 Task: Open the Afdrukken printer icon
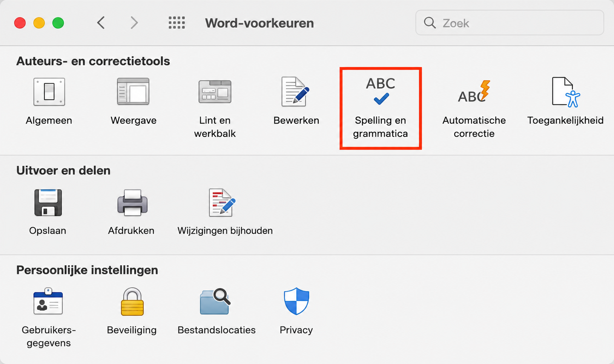click(x=132, y=202)
